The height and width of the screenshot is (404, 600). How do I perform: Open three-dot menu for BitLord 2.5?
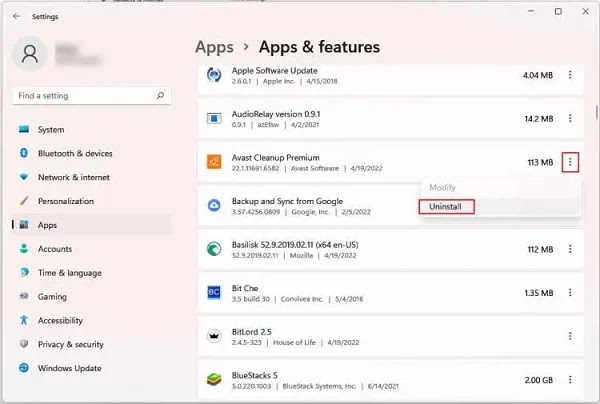(x=570, y=336)
